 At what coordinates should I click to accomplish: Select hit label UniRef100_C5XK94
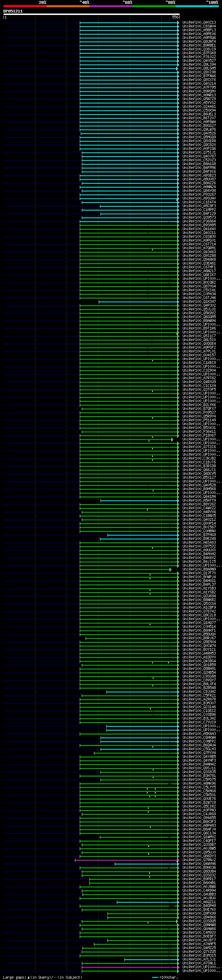[x=199, y=110]
